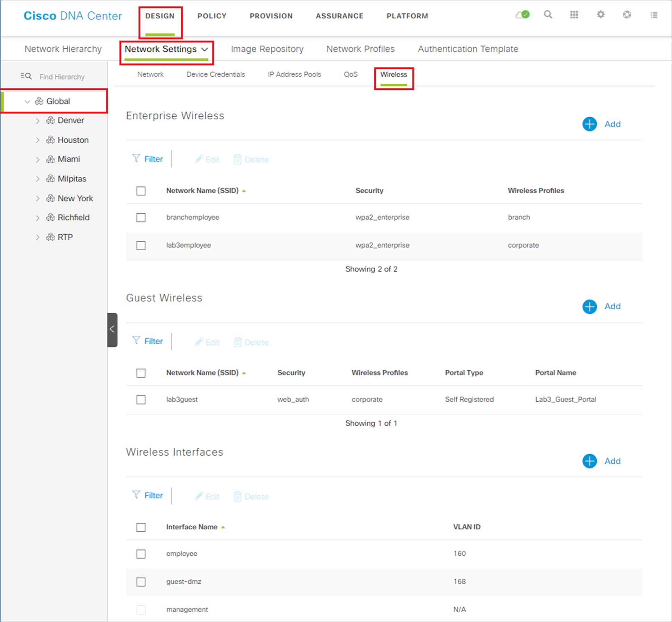Click the Filter button under Enterprise Wireless
The height and width of the screenshot is (622, 672).
[148, 159]
